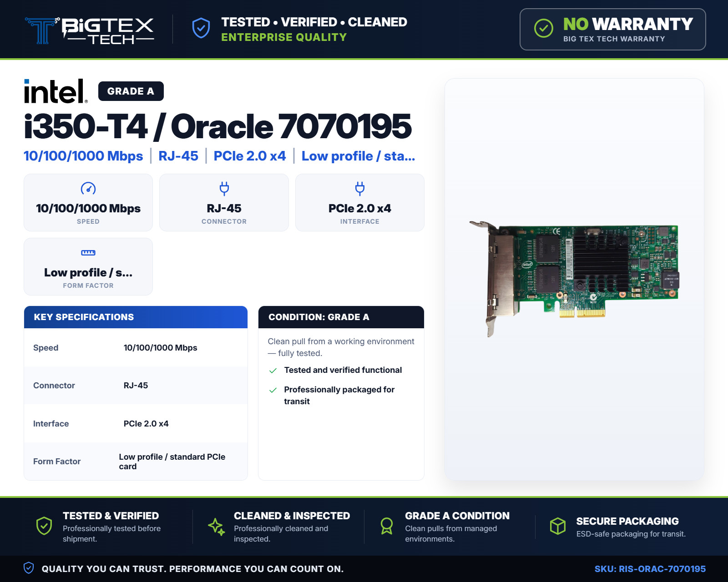Click the CONDITION: GRADE A header

(x=341, y=317)
